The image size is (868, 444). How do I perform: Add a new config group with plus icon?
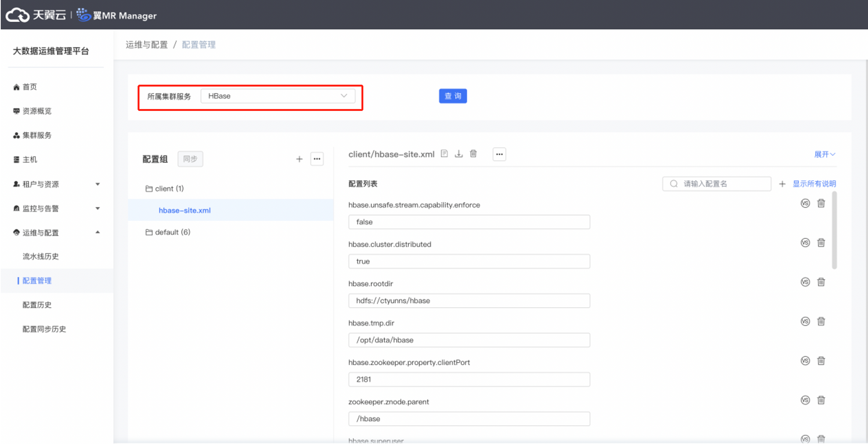(x=299, y=159)
